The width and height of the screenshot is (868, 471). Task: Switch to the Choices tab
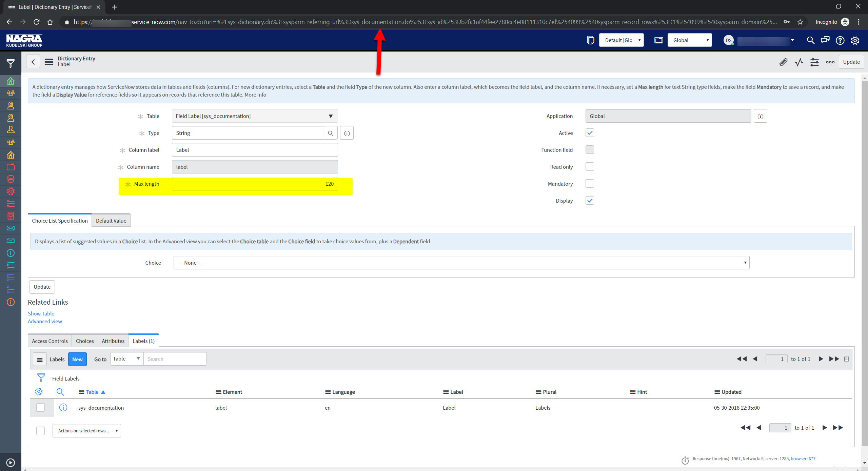pos(85,341)
